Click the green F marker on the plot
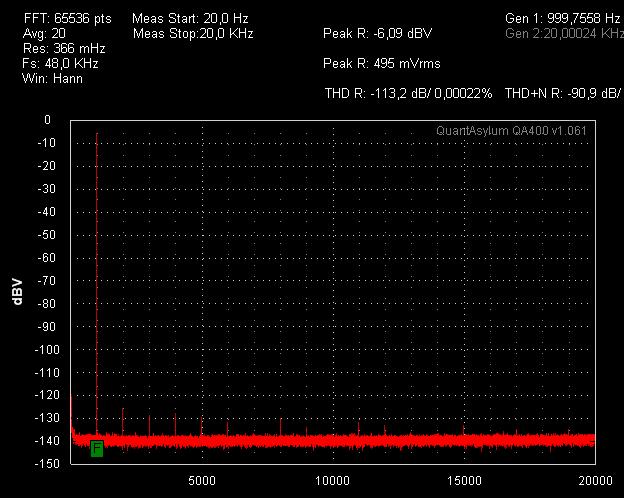 coord(97,449)
